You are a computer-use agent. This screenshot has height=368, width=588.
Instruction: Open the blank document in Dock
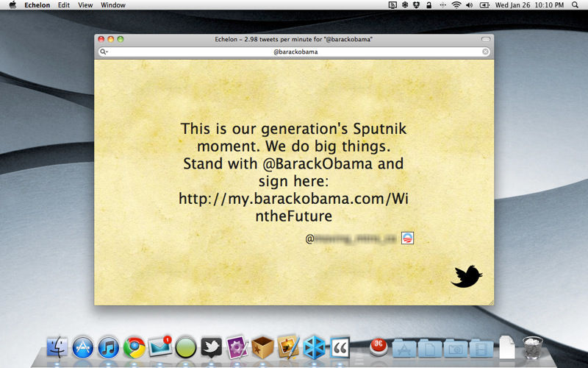pos(506,347)
